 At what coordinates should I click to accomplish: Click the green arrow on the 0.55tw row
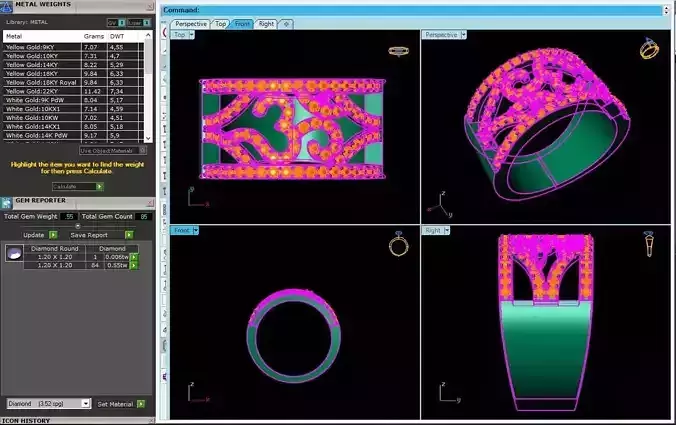(x=134, y=266)
